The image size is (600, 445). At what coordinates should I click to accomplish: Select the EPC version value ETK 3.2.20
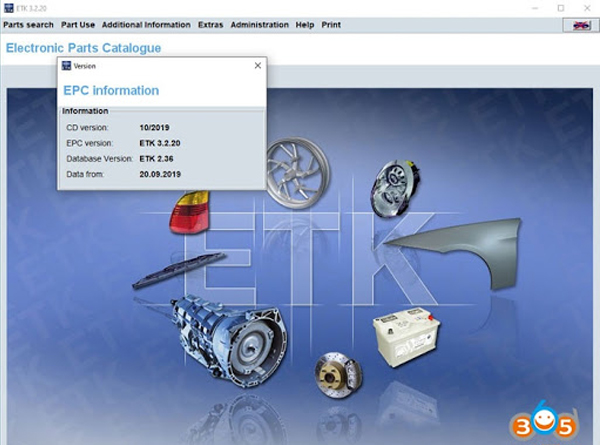(x=160, y=143)
